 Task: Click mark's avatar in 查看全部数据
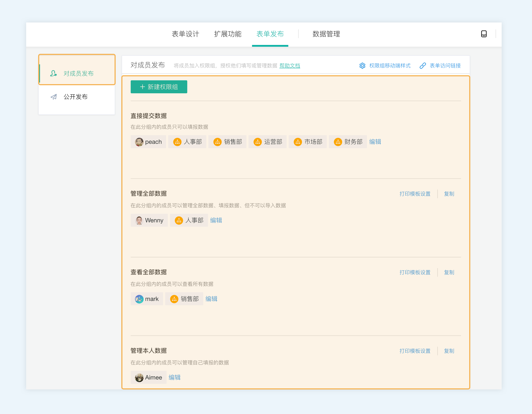point(139,299)
